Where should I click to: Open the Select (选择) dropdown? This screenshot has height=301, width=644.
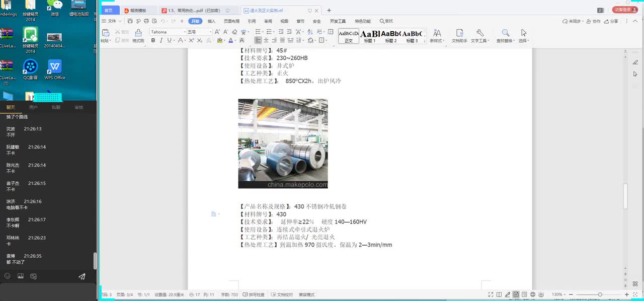tap(524, 36)
